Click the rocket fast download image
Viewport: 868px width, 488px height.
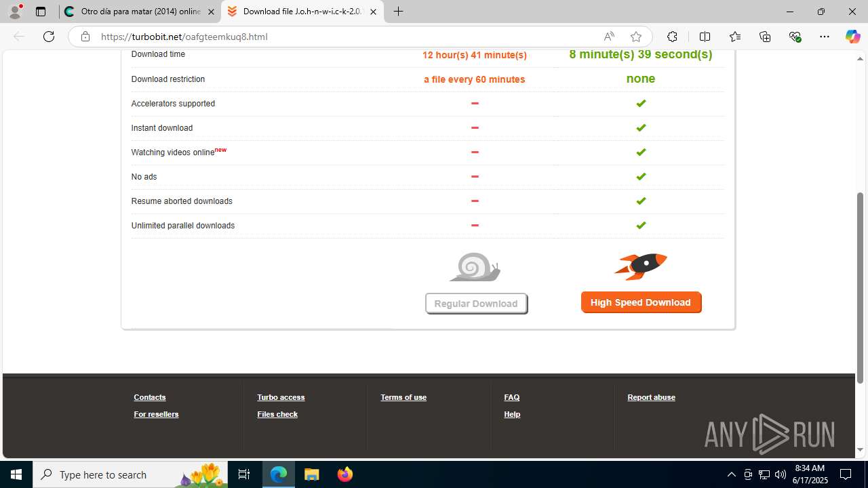(x=641, y=266)
